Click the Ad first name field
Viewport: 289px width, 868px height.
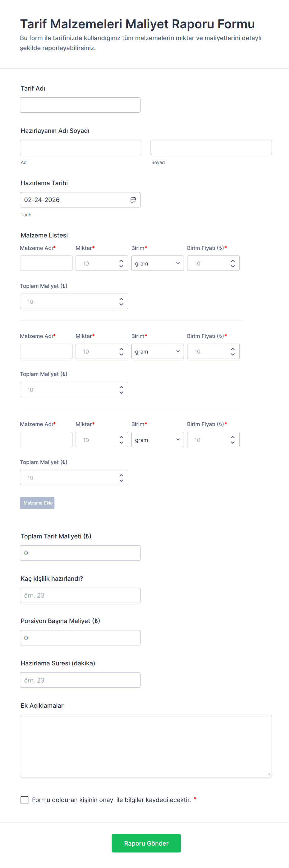pos(80,148)
